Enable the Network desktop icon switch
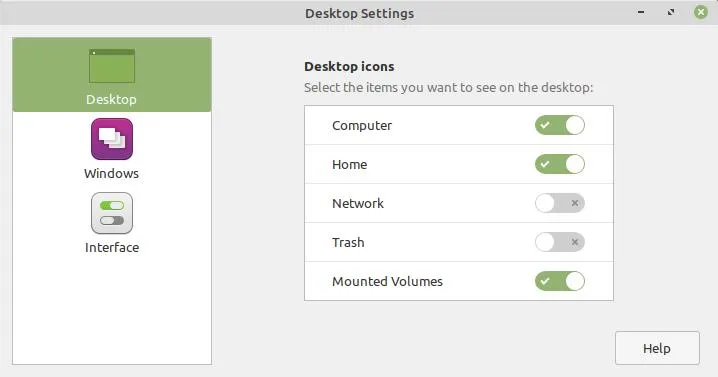 click(x=560, y=203)
